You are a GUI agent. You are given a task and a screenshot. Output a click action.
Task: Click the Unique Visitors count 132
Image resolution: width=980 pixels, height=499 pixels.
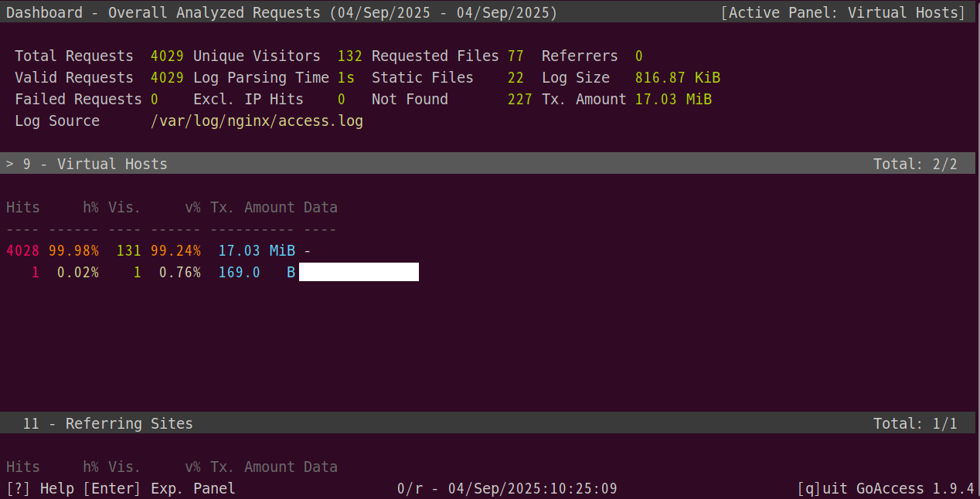(x=350, y=56)
